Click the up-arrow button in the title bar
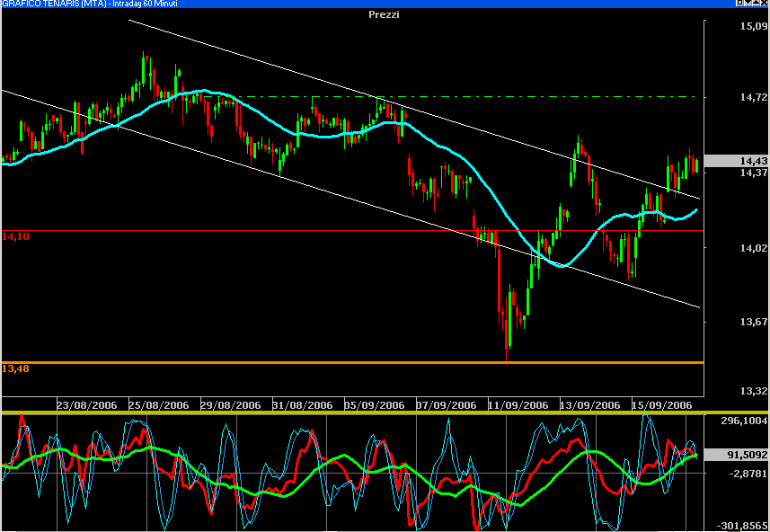 [757, 3]
